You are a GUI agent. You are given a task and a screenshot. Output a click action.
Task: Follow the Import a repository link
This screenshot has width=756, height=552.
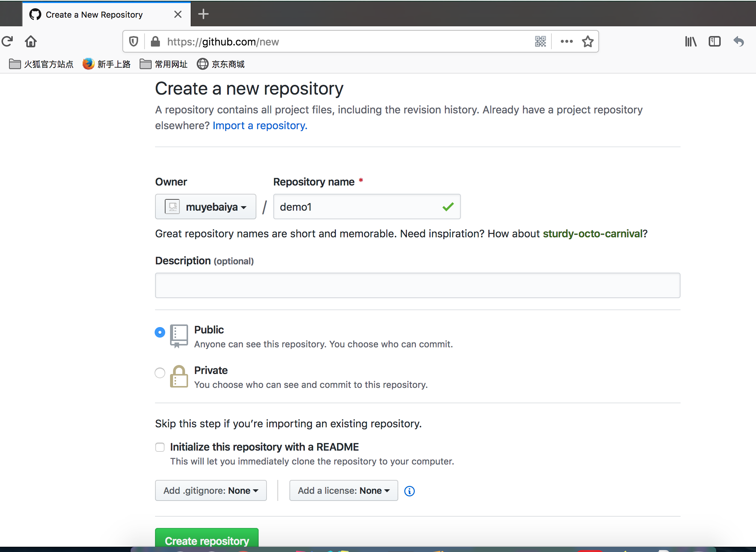click(x=260, y=125)
